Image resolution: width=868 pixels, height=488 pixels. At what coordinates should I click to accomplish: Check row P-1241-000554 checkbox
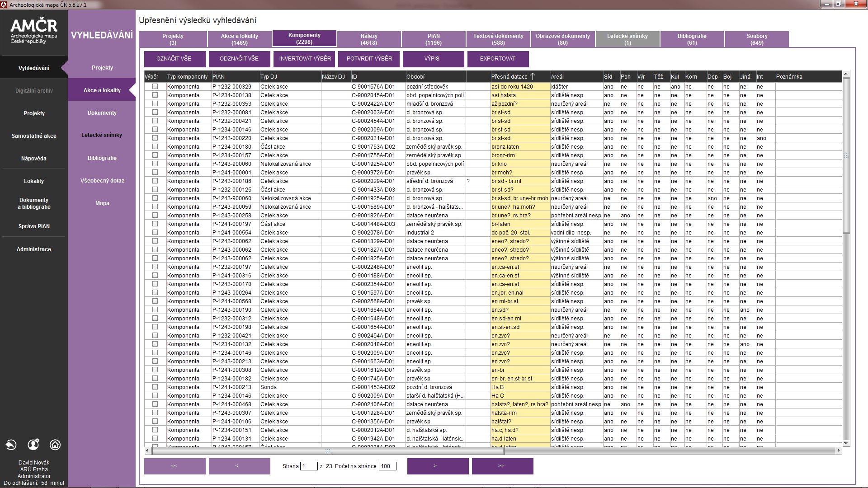(155, 232)
